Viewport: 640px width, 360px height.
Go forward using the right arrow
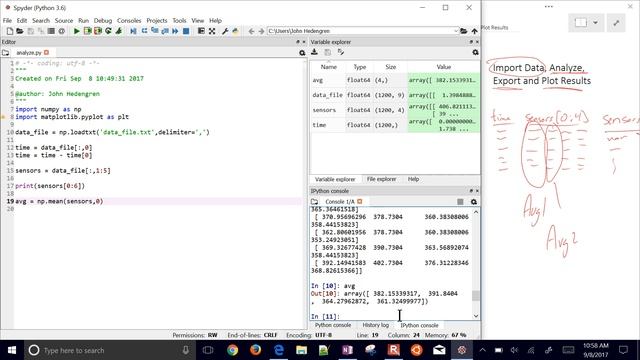[x=261, y=31]
